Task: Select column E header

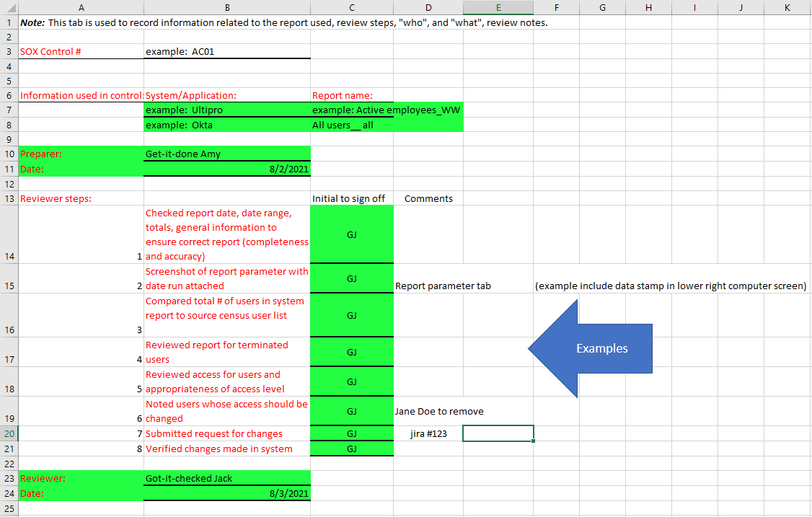Action: [x=498, y=7]
